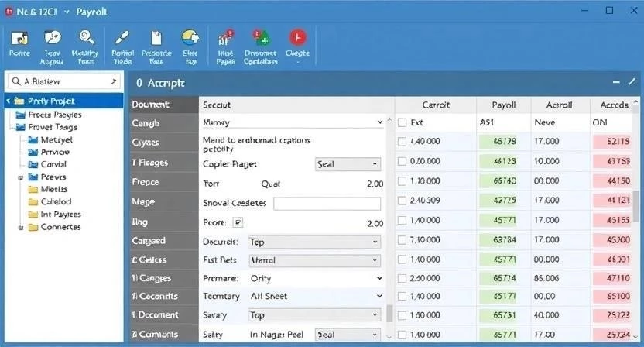Image resolution: width=644 pixels, height=347 pixels.
Task: Click the Presante document toolbar icon
Action: click(156, 38)
